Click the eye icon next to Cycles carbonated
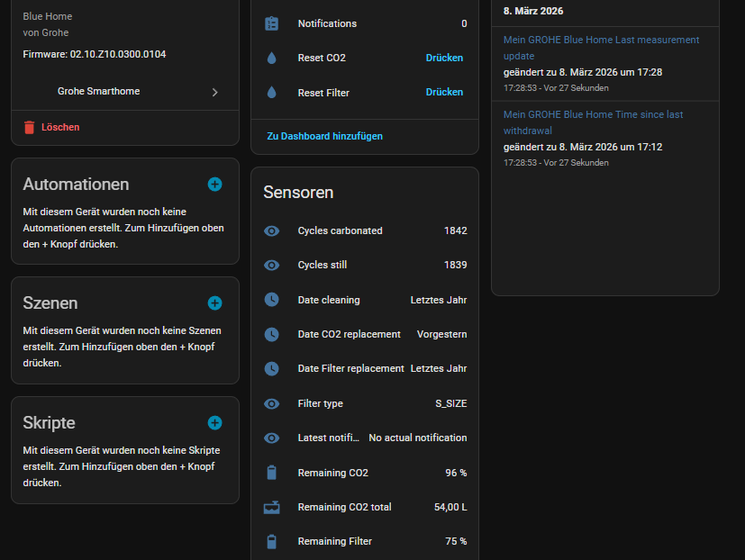Image resolution: width=745 pixels, height=560 pixels. point(271,230)
